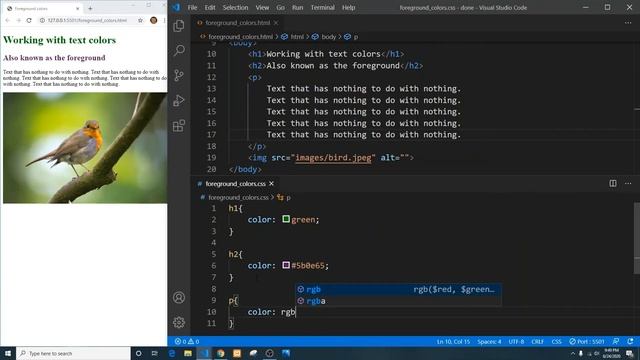This screenshot has width=640, height=360.
Task: Click the Ln 10, Col 15 status item
Action: point(453,341)
